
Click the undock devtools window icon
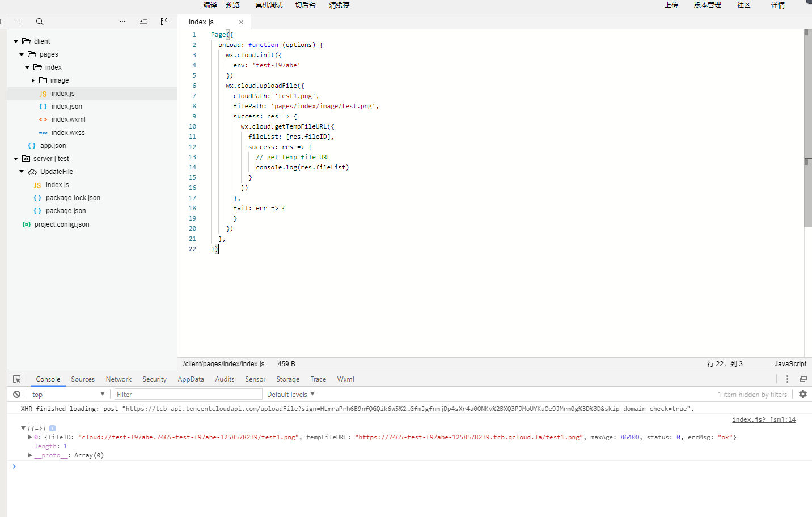click(x=803, y=379)
